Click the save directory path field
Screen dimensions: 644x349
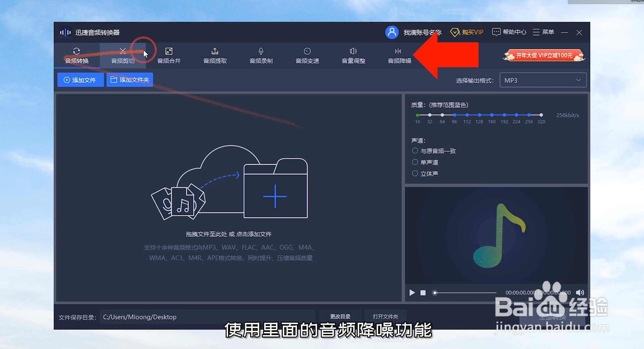coord(207,317)
